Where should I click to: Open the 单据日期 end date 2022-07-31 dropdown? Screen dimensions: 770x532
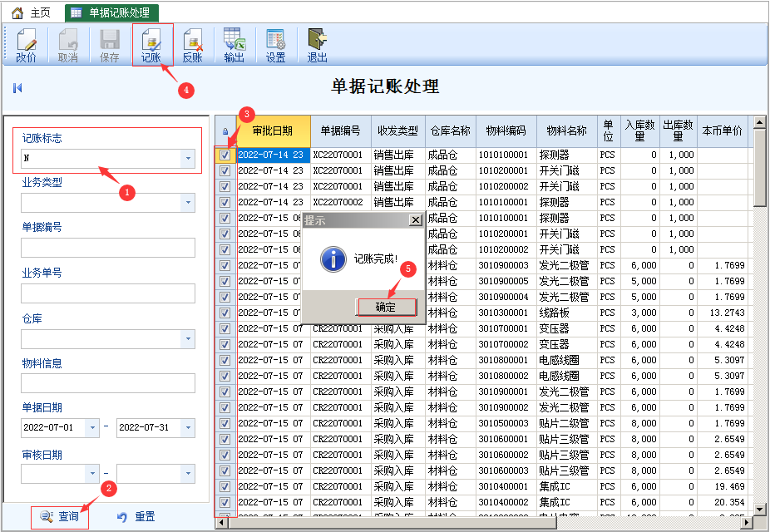[188, 427]
